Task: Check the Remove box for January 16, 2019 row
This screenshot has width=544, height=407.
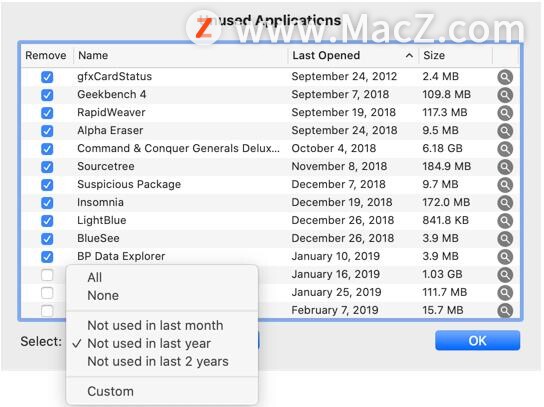Action: pos(47,275)
